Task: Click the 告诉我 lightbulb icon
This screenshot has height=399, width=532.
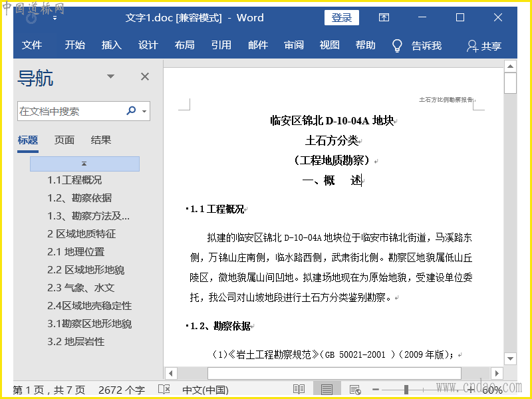Action: 397,45
